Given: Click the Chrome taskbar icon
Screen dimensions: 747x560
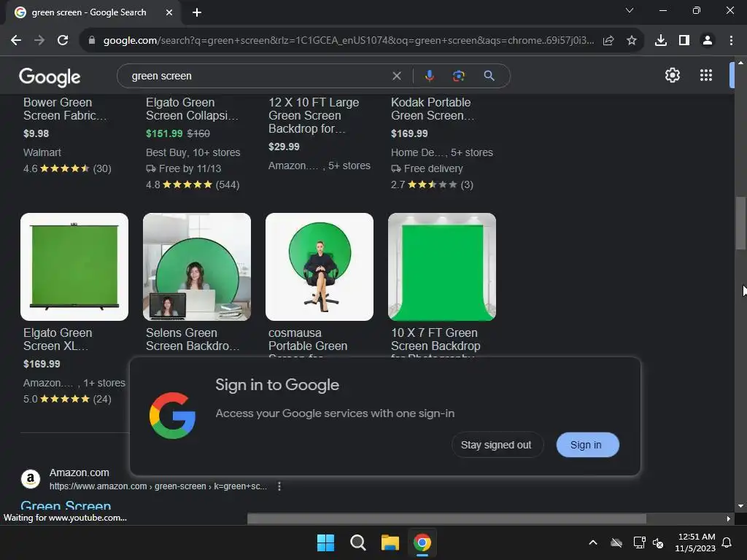Looking at the screenshot, I should [422, 542].
